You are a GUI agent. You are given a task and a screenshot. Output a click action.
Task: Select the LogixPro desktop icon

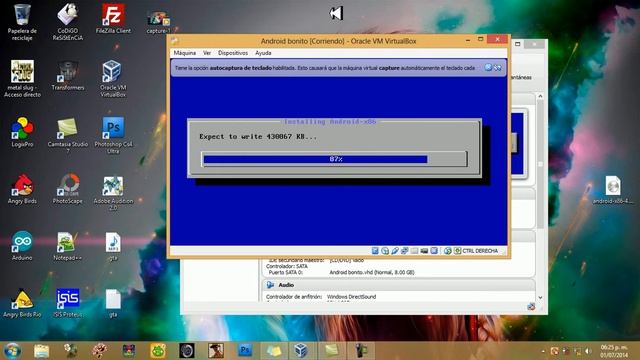point(22,132)
